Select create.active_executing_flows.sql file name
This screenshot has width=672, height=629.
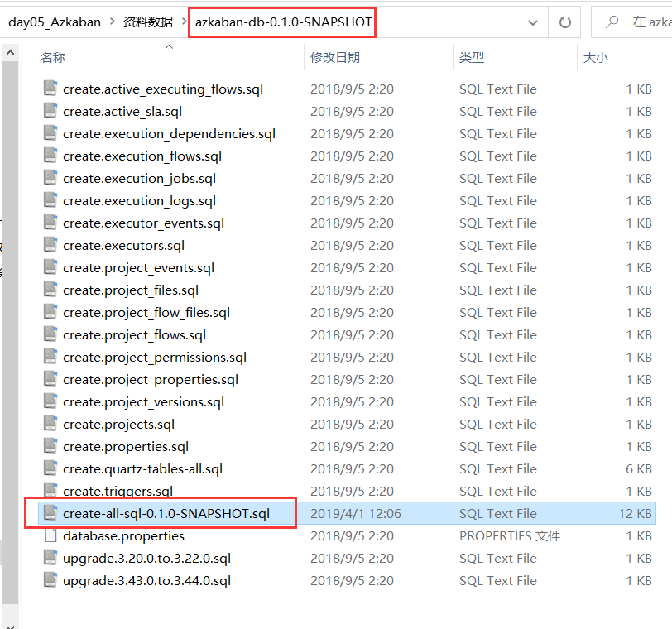pyautogui.click(x=163, y=89)
